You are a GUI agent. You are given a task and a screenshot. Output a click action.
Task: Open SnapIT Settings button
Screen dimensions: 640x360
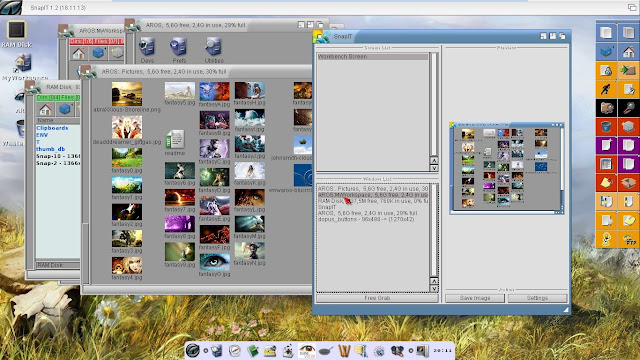[x=537, y=298]
